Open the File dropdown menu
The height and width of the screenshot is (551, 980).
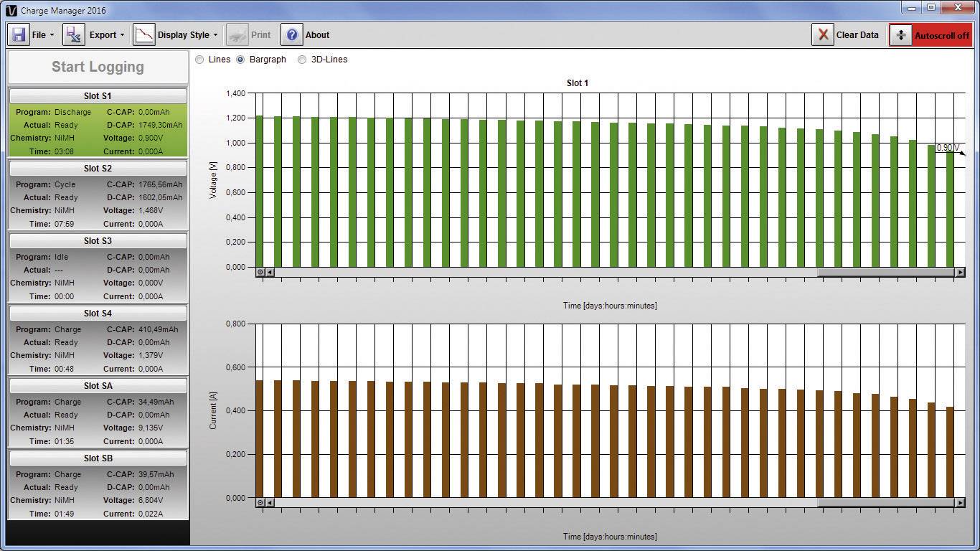[43, 34]
